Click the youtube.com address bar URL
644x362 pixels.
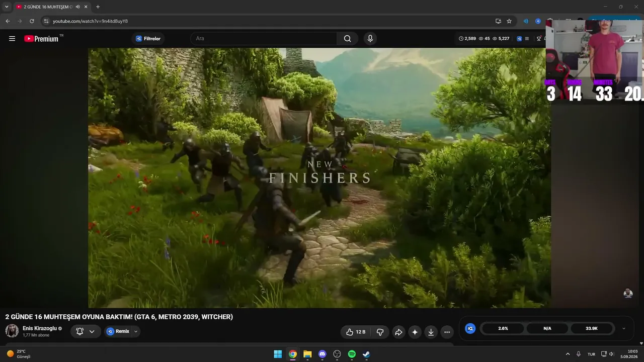point(91,21)
